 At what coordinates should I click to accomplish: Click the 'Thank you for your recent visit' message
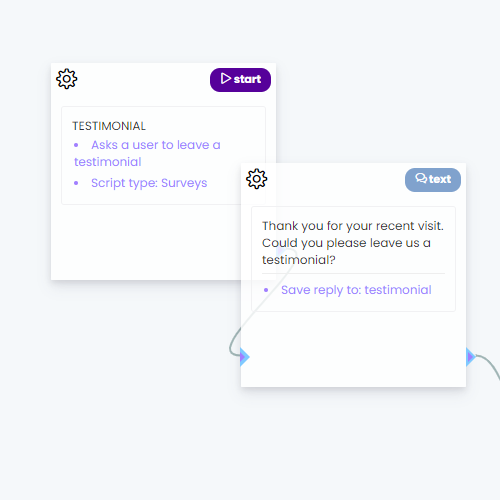tap(353, 243)
